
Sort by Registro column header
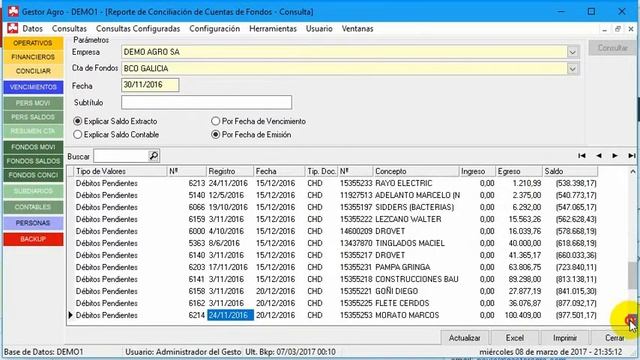coord(230,171)
